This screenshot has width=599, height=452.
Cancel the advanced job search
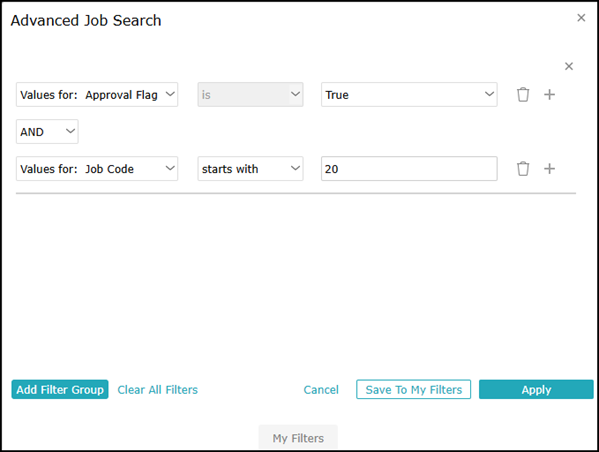(321, 390)
